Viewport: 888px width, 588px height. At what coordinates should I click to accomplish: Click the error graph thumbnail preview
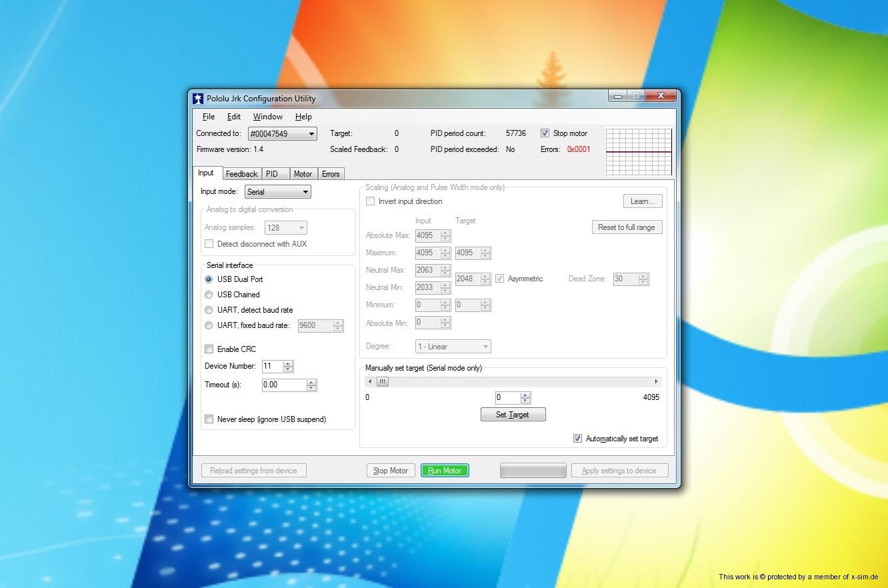pyautogui.click(x=639, y=151)
